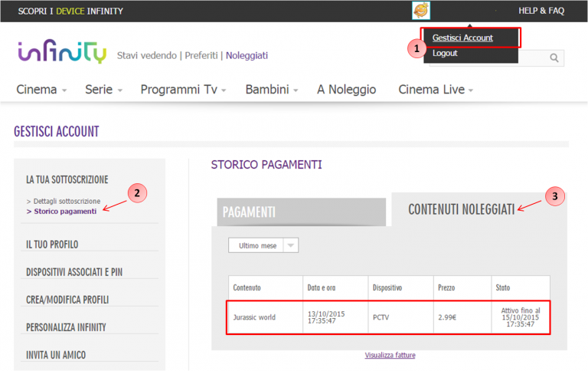Open Crea/Modifica Profili section
The width and height of the screenshot is (588, 371).
[67, 300]
